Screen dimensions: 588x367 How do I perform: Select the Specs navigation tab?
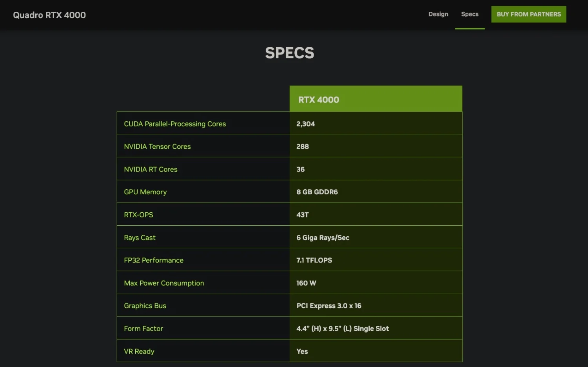(x=470, y=14)
